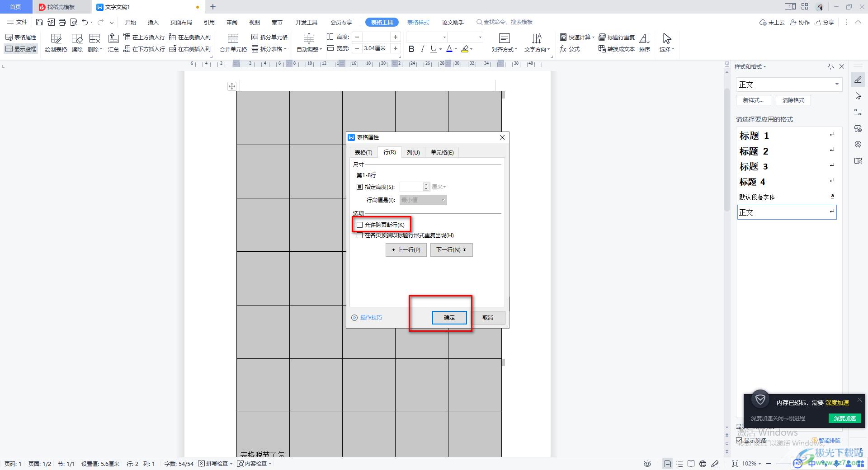Screen dimensions: 868x470
Task: Select the draw table (绘制表格) tool
Action: [x=56, y=43]
